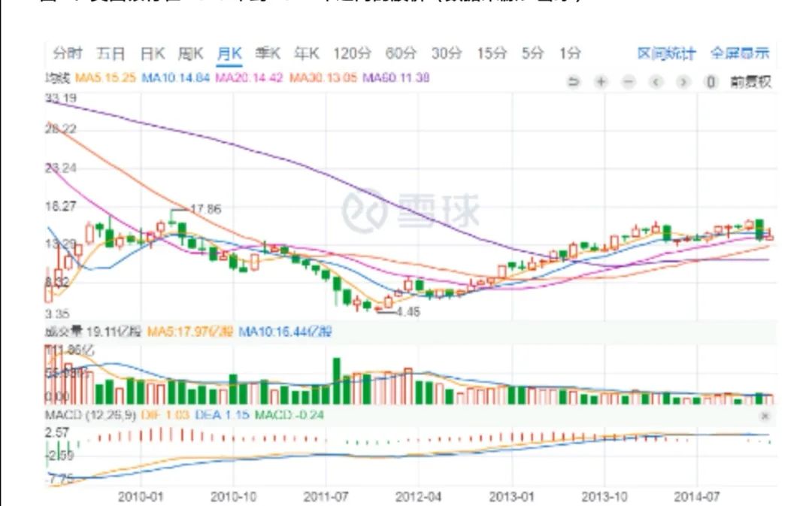Click the 2010-01 date axis label
The width and height of the screenshot is (812, 506).
click(141, 497)
